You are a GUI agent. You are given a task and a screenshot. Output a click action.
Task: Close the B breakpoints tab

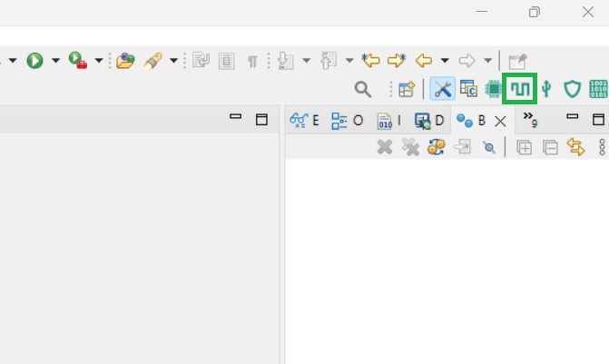(500, 120)
